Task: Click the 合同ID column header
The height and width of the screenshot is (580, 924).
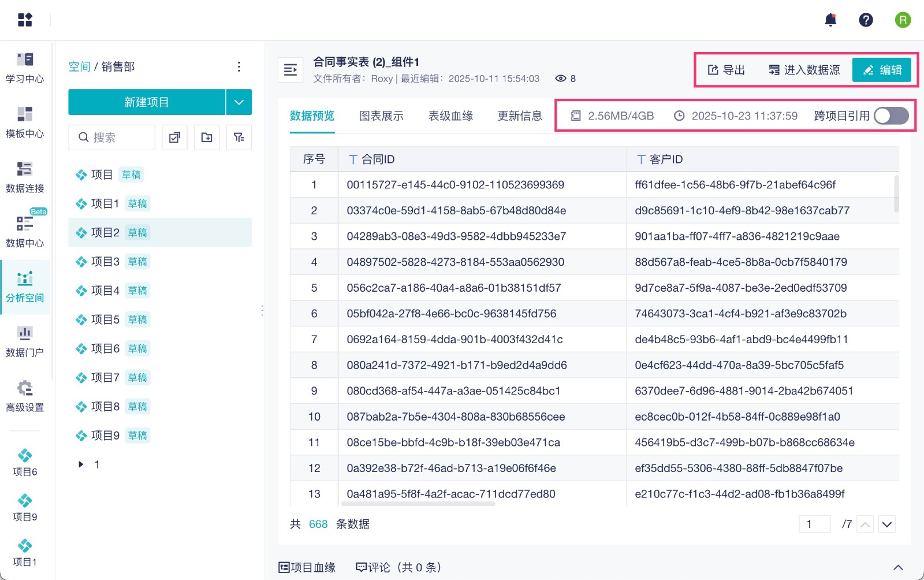Action: pyautogui.click(x=482, y=159)
